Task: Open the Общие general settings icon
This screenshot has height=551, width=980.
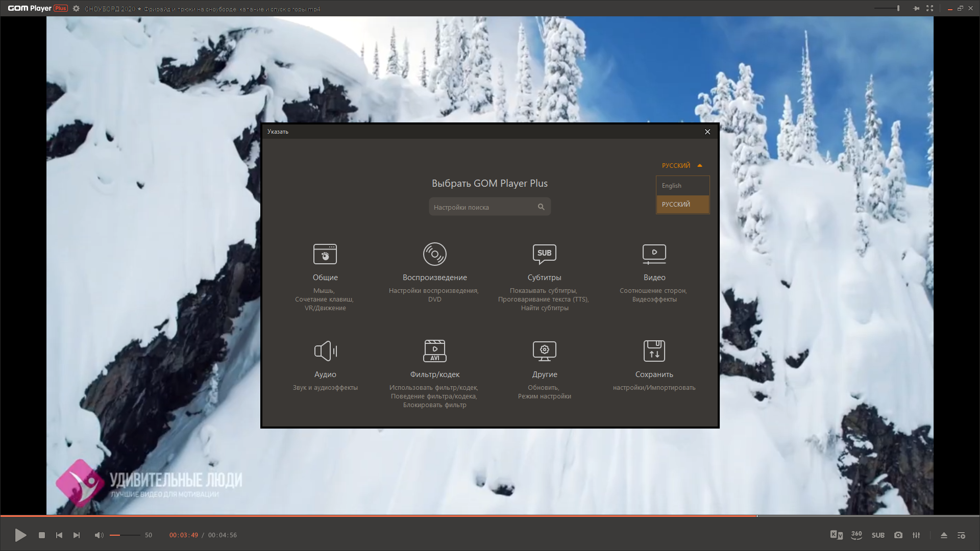Action: coord(325,254)
